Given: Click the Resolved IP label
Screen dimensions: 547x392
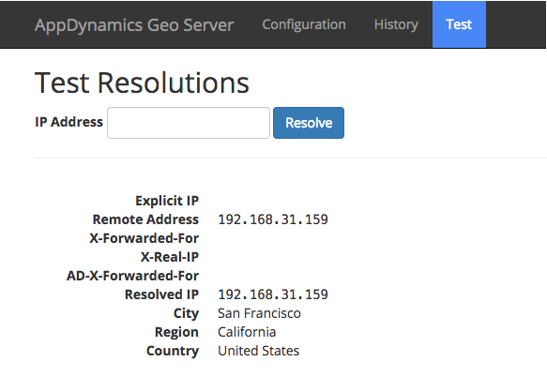Looking at the screenshot, I should pyautogui.click(x=162, y=294).
